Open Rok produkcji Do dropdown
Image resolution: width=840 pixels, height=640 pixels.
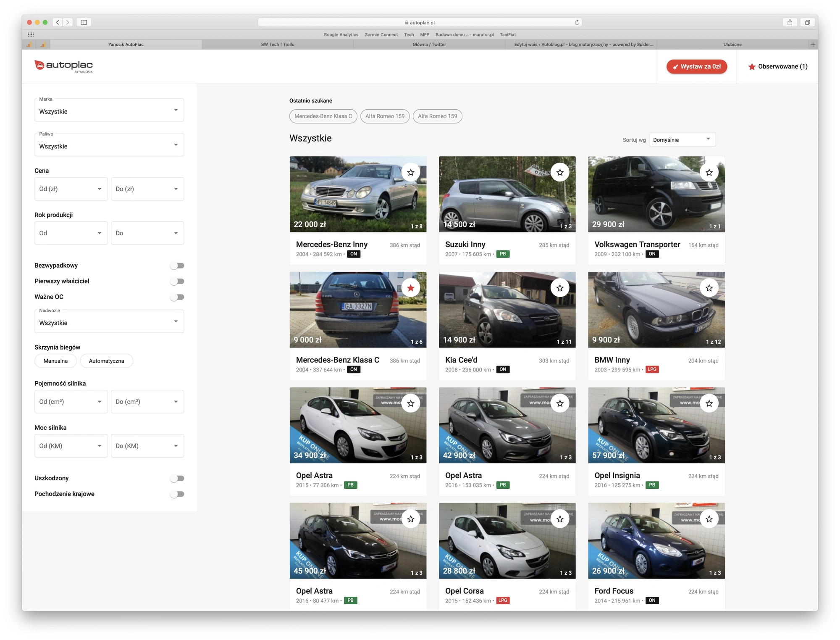pyautogui.click(x=147, y=233)
